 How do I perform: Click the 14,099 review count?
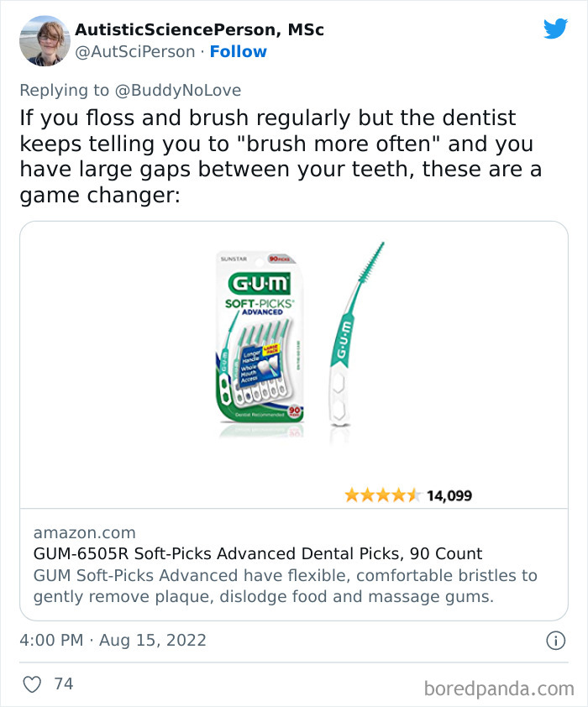(449, 495)
